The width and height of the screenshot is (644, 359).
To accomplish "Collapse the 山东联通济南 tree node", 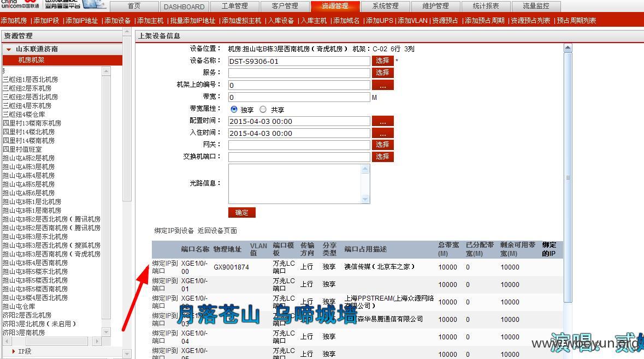I will point(9,49).
